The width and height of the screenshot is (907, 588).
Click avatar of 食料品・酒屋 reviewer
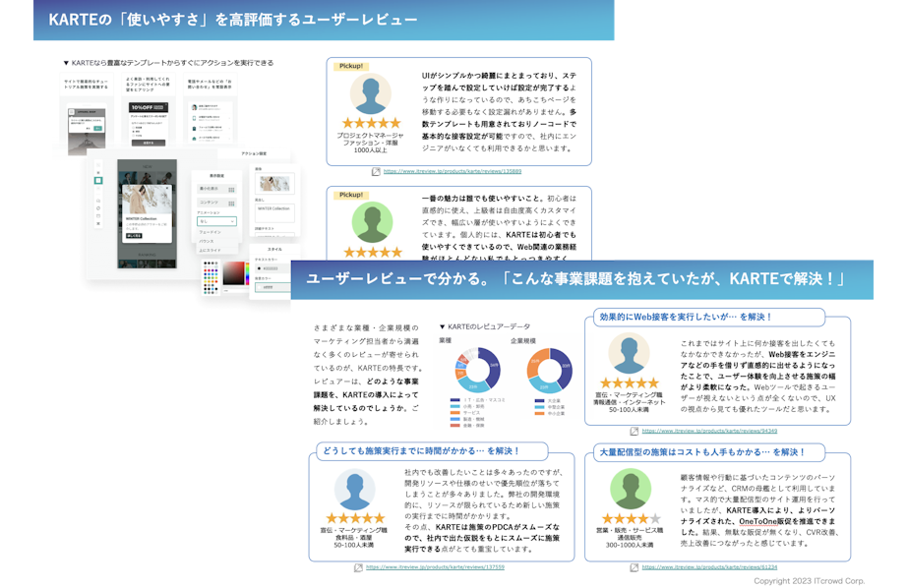354,489
